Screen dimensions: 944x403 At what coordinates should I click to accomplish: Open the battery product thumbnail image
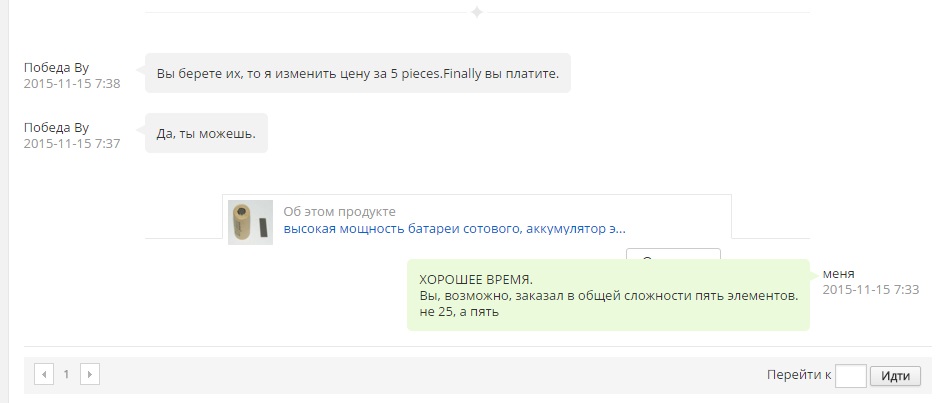point(250,222)
